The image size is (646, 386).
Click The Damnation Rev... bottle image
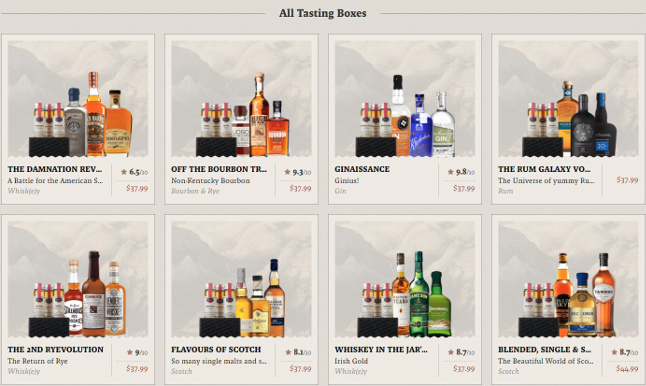78,98
